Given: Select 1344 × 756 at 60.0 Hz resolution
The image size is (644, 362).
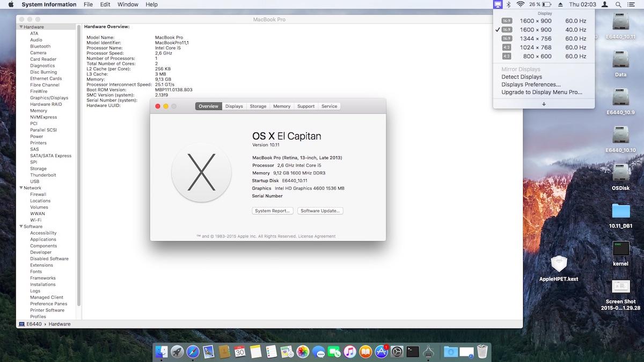Looking at the screenshot, I should point(544,39).
